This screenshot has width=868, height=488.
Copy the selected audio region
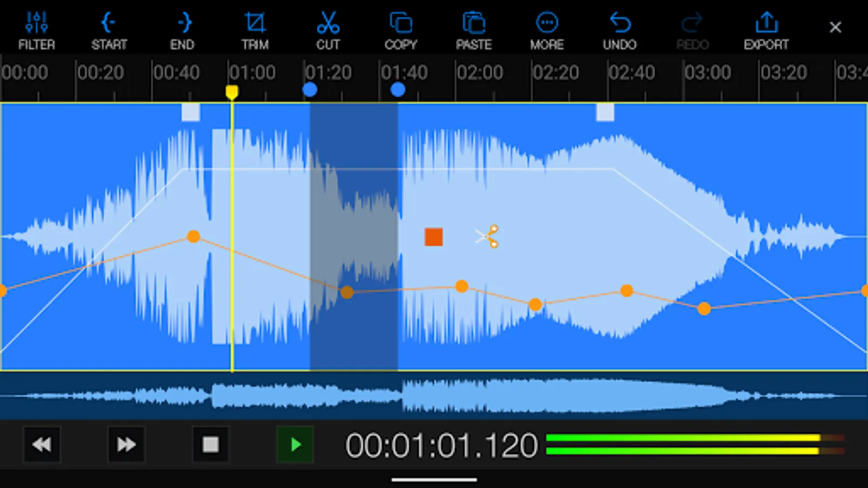pos(401,31)
